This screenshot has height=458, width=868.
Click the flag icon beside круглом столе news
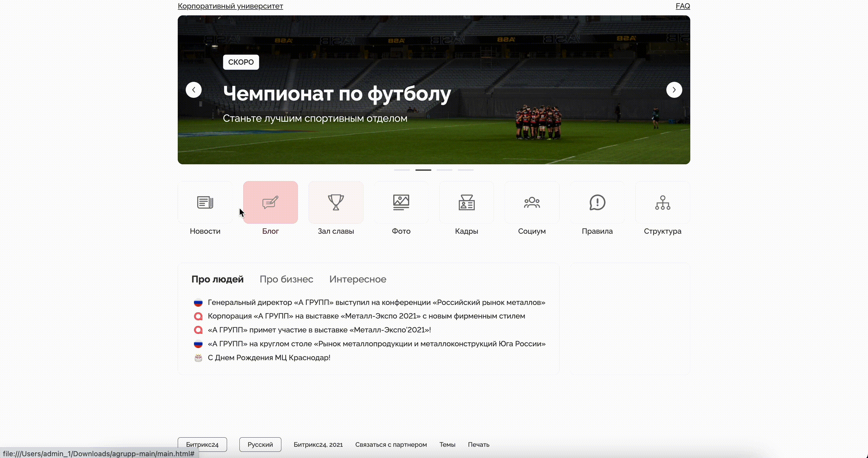point(198,344)
